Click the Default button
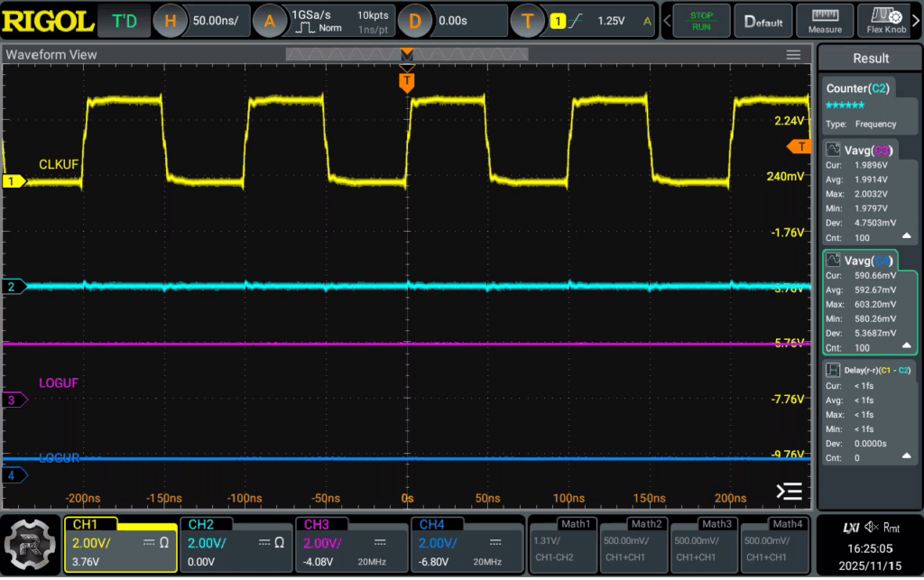The height and width of the screenshot is (580, 924). (x=763, y=22)
